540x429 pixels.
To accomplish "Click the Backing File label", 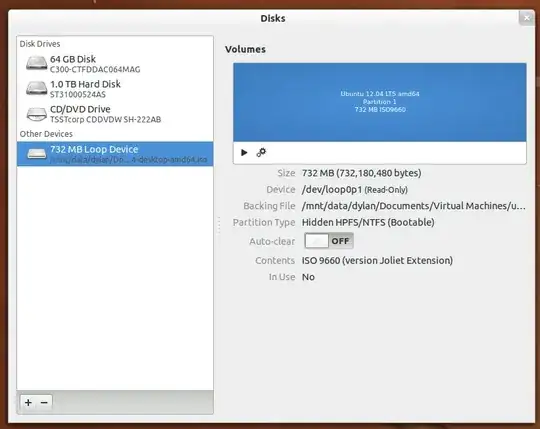I will point(269,206).
